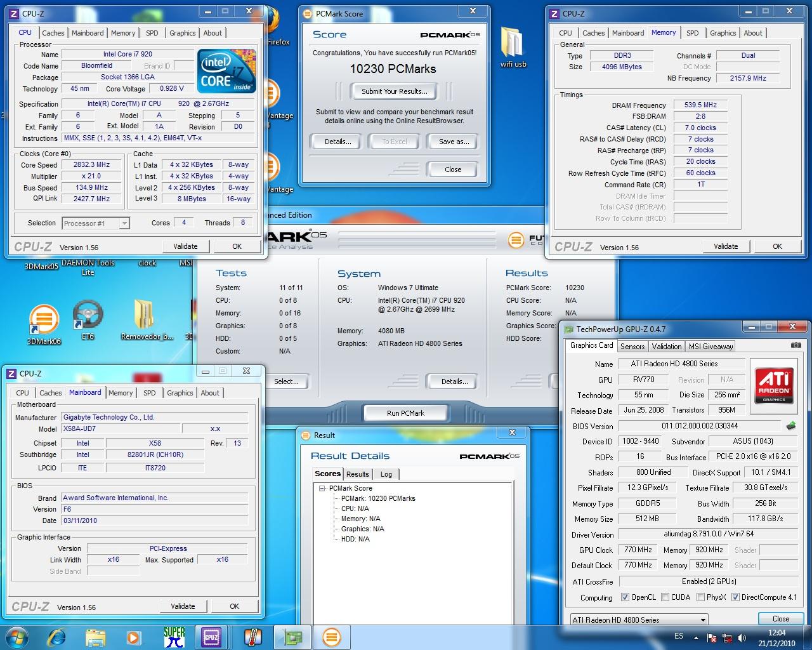Click the Action Center flag tray icon
Viewport: 812px width, 650px height.
pyautogui.click(x=712, y=638)
